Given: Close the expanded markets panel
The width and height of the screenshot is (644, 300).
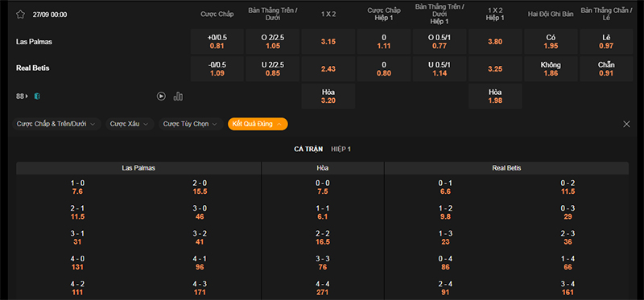Looking at the screenshot, I should (626, 124).
